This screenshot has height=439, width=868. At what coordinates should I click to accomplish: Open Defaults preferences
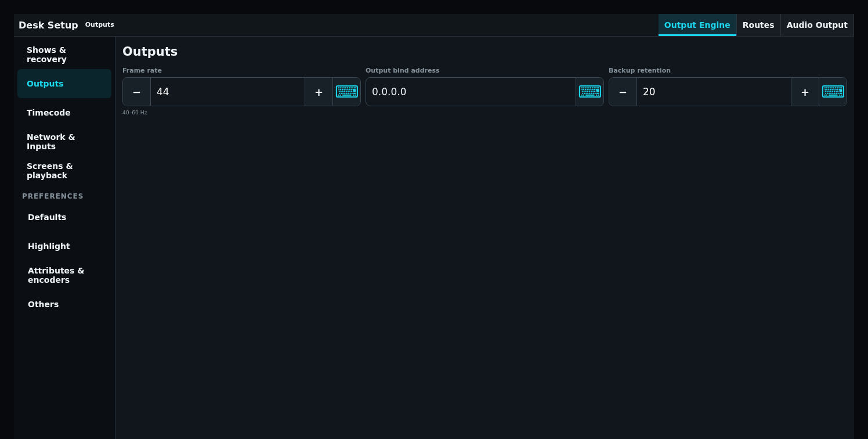pos(64,217)
